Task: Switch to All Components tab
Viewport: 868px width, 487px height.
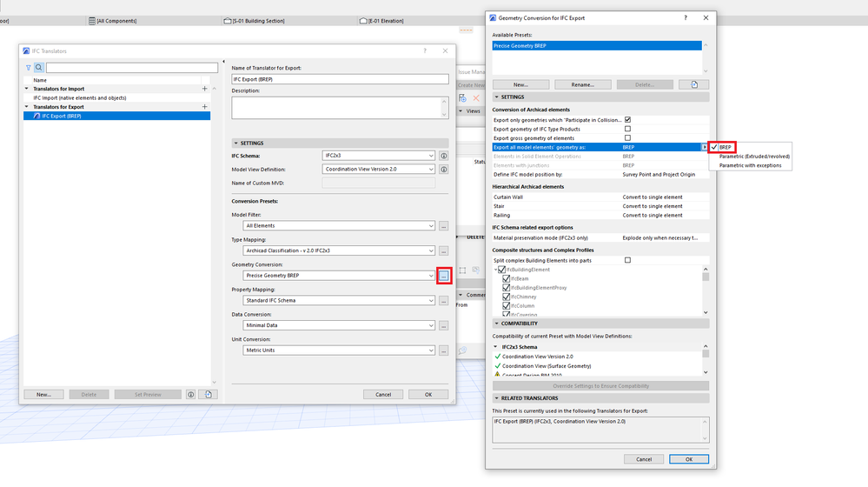Action: click(x=113, y=21)
